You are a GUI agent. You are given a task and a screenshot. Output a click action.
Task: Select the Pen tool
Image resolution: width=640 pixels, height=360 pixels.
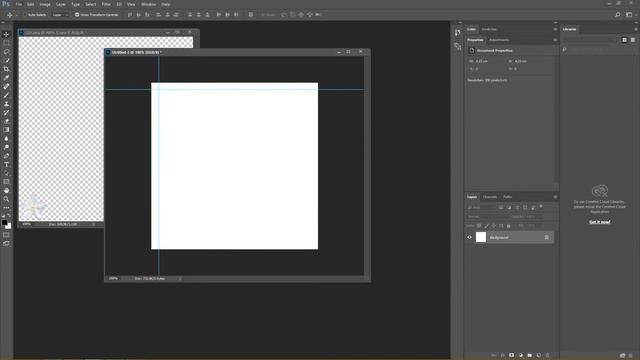pos(6,156)
